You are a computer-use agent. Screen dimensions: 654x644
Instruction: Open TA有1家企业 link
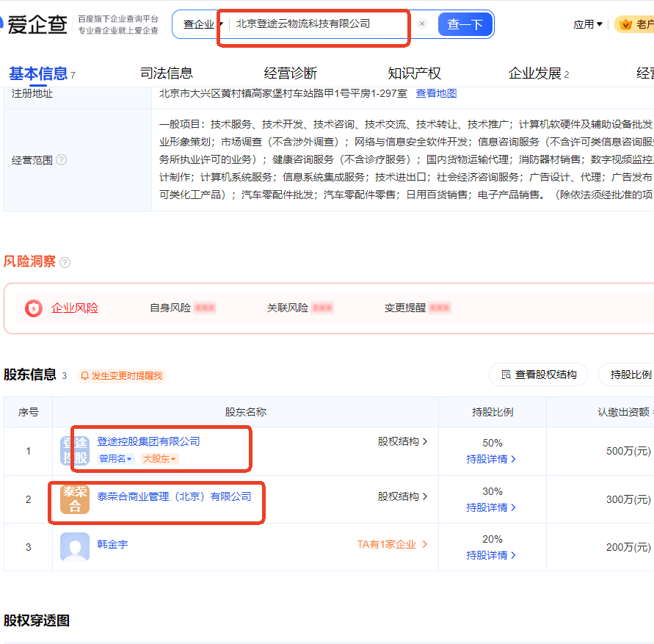392,544
